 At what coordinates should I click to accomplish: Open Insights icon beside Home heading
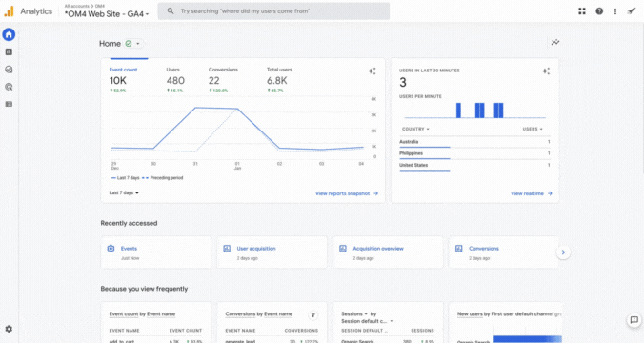coord(555,42)
